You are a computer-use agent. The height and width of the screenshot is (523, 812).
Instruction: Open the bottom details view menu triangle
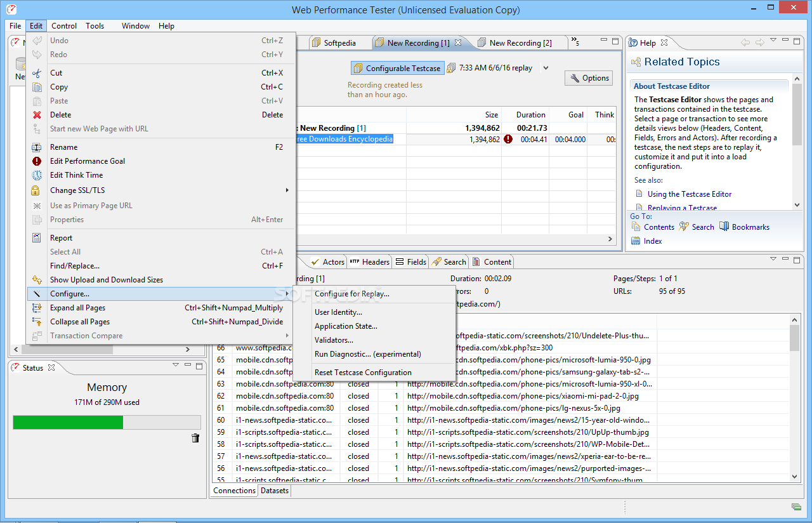773,260
